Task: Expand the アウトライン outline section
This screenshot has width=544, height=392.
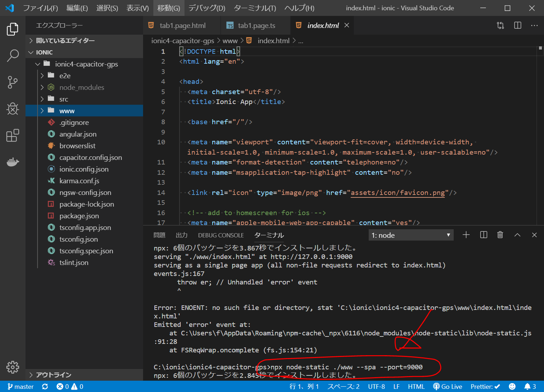Action: pyautogui.click(x=53, y=375)
